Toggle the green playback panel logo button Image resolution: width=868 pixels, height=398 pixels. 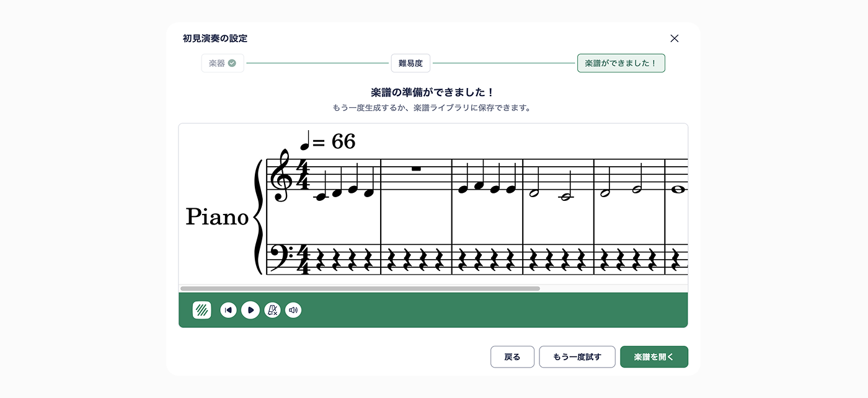click(x=200, y=309)
